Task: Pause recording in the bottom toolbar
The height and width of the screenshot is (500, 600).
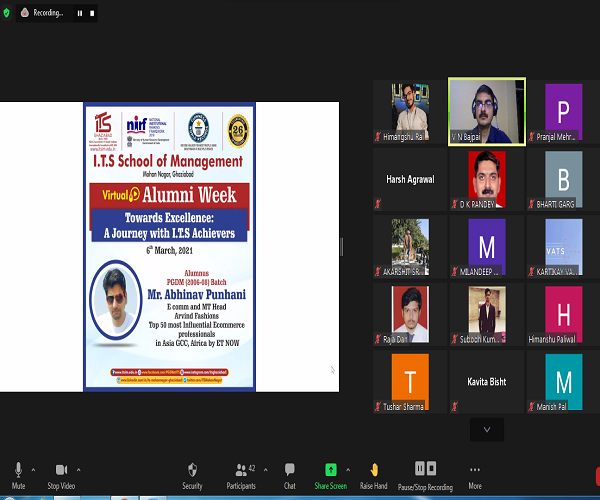Action: (x=420, y=468)
